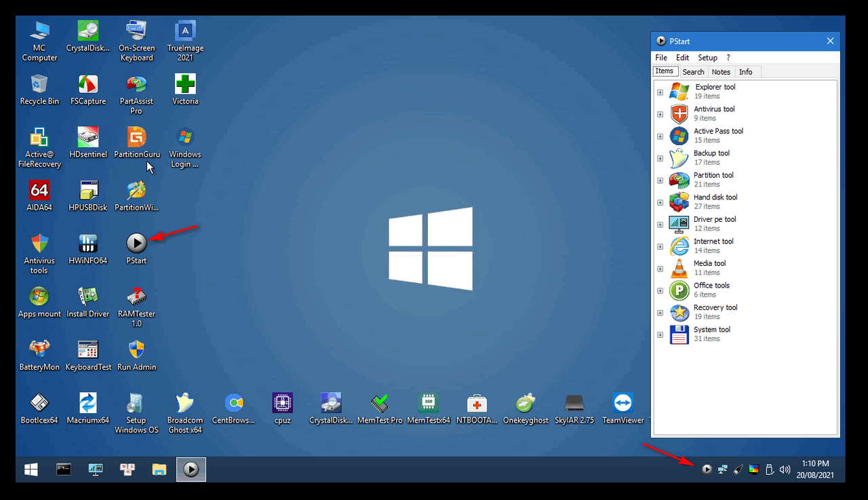
Task: Close the PStart window
Action: pyautogui.click(x=830, y=41)
